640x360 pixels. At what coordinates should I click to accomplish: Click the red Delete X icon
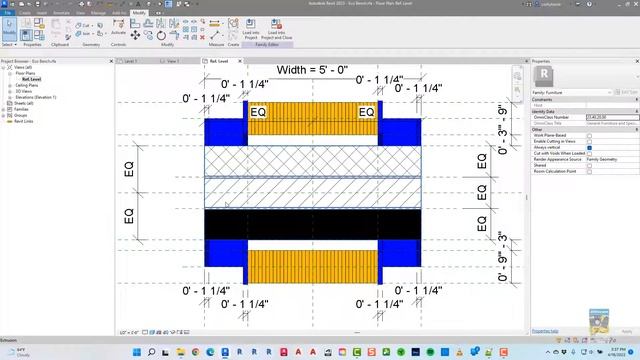202,38
